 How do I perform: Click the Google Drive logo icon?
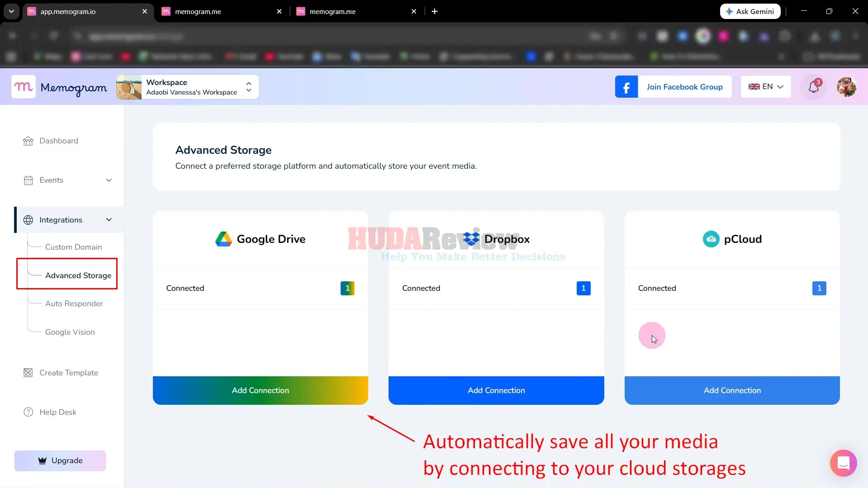(223, 239)
